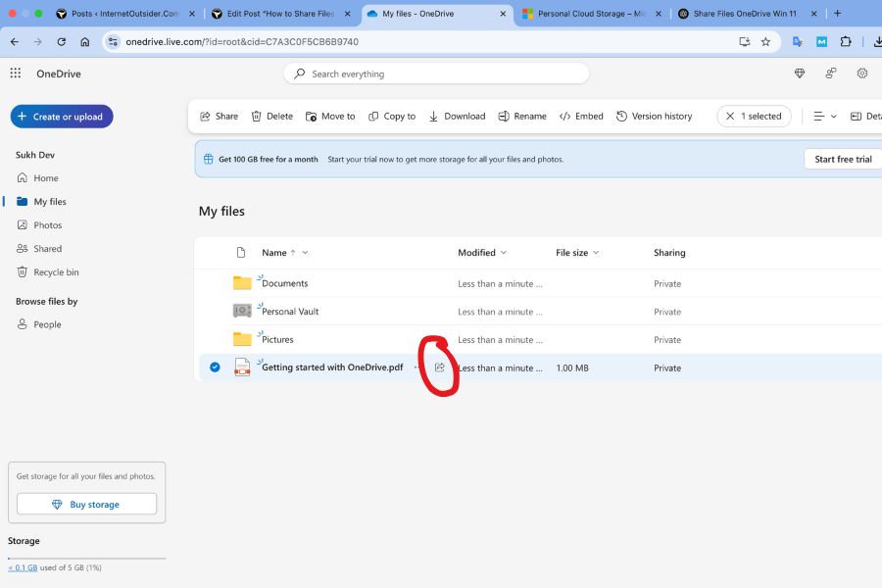
Task: Open Getting started with OneDrive.pdf
Action: click(x=332, y=367)
